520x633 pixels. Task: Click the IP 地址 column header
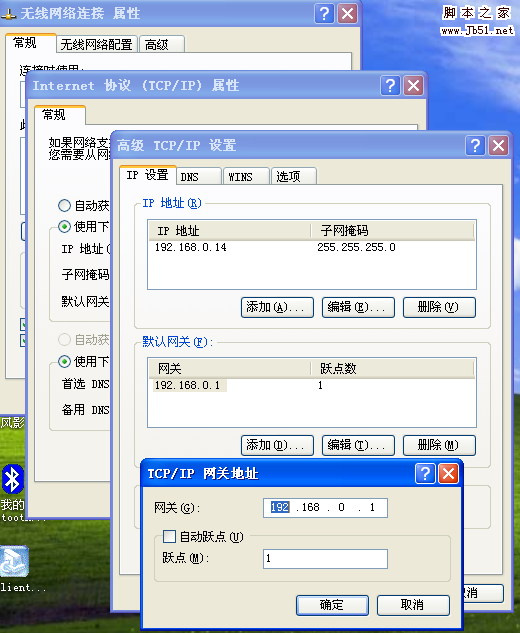[230, 231]
